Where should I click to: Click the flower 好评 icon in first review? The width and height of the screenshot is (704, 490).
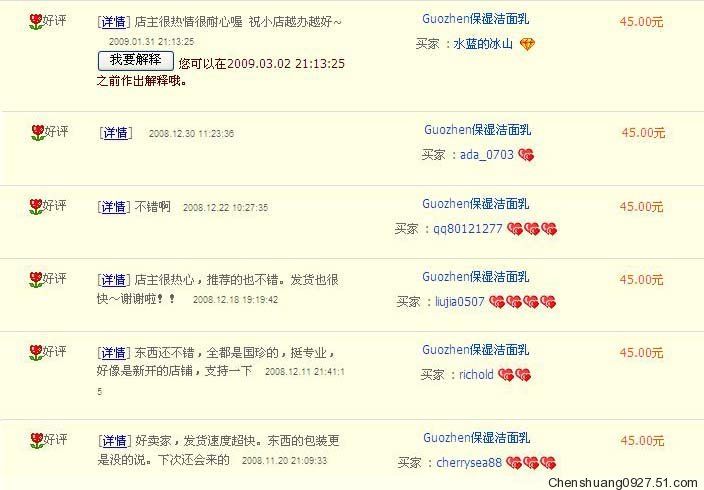point(35,22)
